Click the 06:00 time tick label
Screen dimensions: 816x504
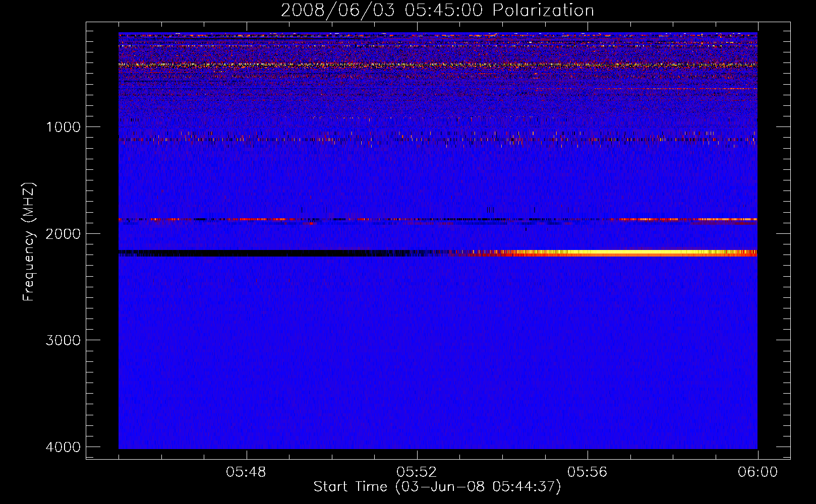click(758, 472)
